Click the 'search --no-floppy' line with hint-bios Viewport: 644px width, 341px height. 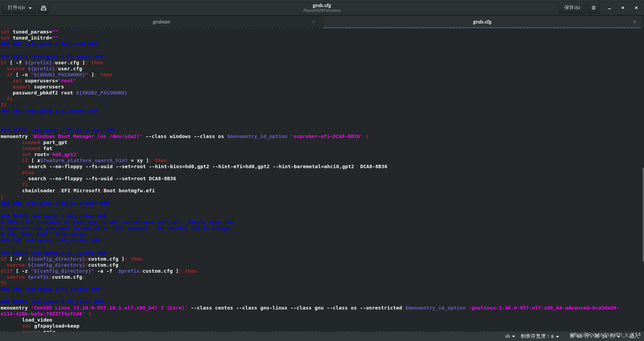[x=208, y=166]
